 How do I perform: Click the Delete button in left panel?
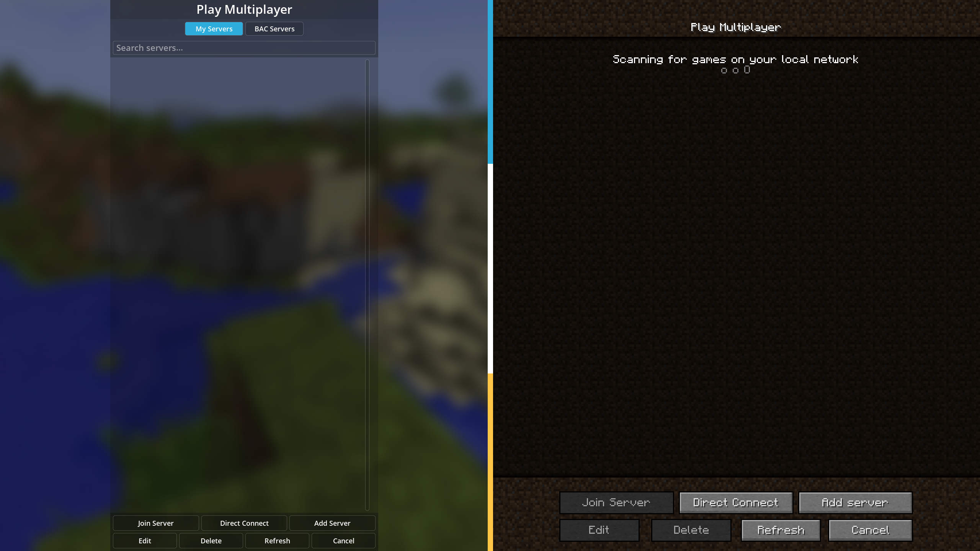tap(211, 540)
